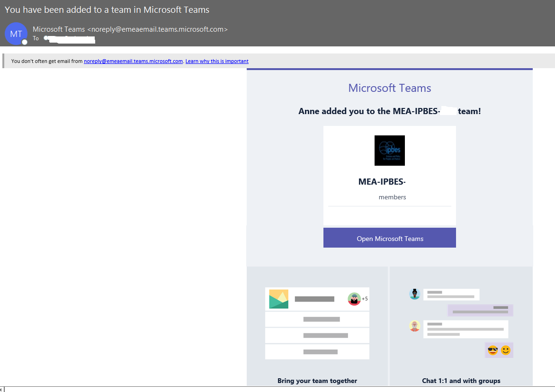Select the email subject line text
The image size is (555, 392).
[107, 10]
